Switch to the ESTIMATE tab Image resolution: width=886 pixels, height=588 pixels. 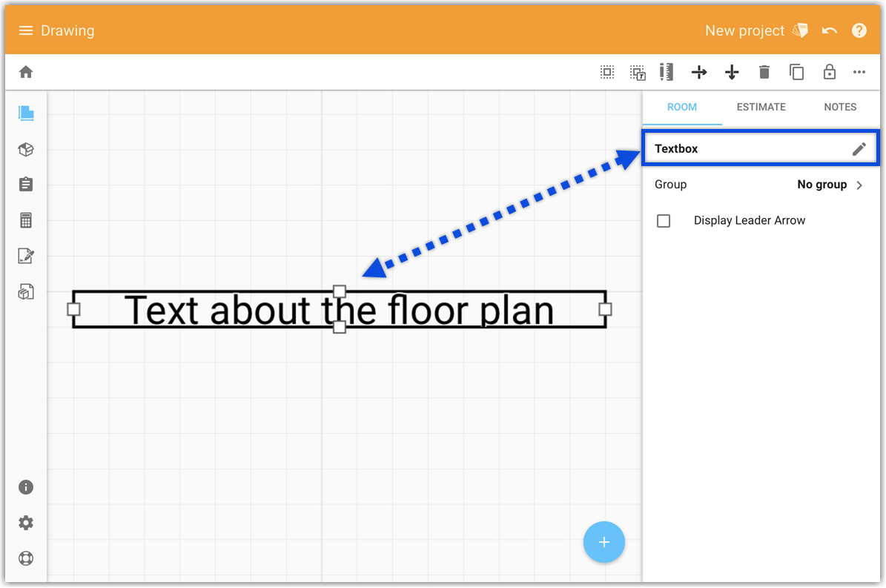tap(761, 107)
